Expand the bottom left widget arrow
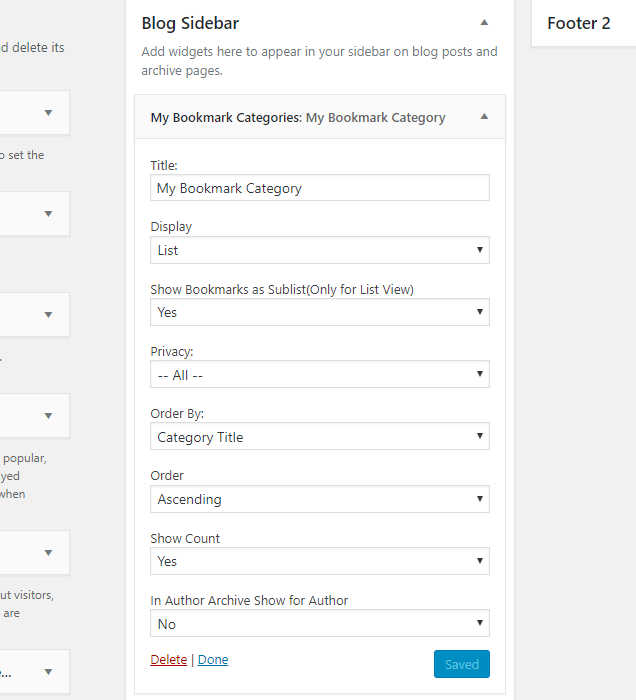636x700 pixels. click(x=48, y=672)
